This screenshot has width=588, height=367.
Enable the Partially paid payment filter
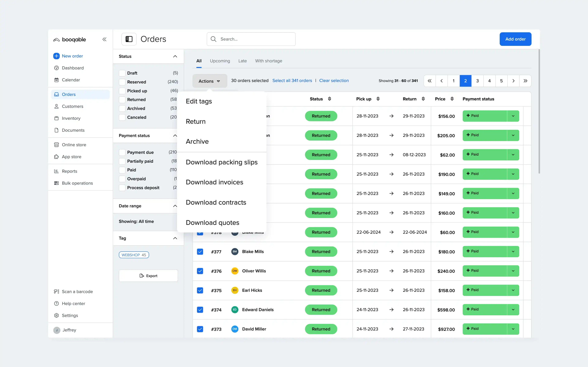pyautogui.click(x=122, y=161)
